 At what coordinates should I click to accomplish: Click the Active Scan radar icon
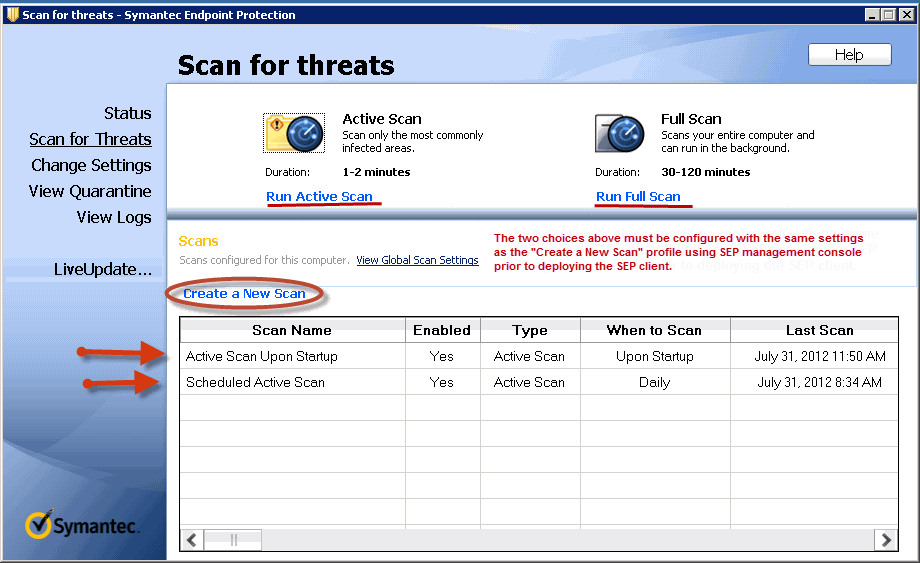click(294, 133)
